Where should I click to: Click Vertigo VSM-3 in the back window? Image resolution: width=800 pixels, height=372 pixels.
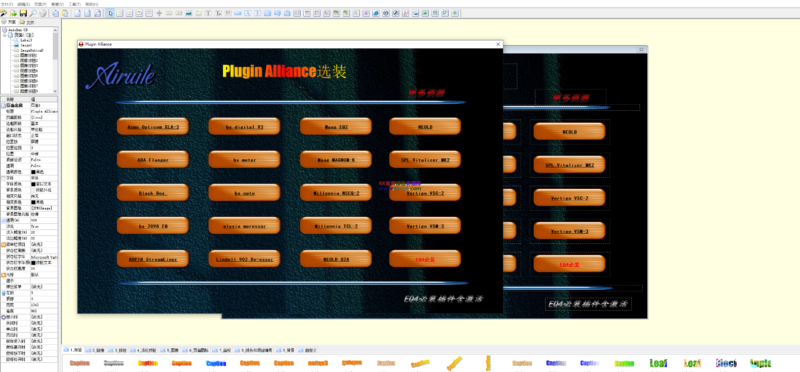point(569,231)
